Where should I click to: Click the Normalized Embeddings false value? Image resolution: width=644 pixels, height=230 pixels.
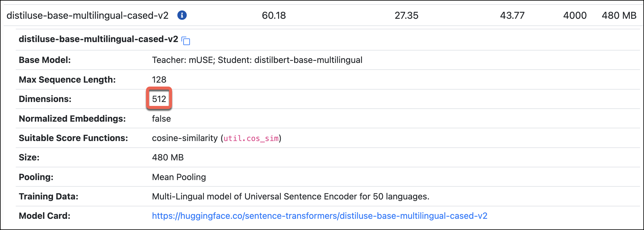(x=161, y=119)
